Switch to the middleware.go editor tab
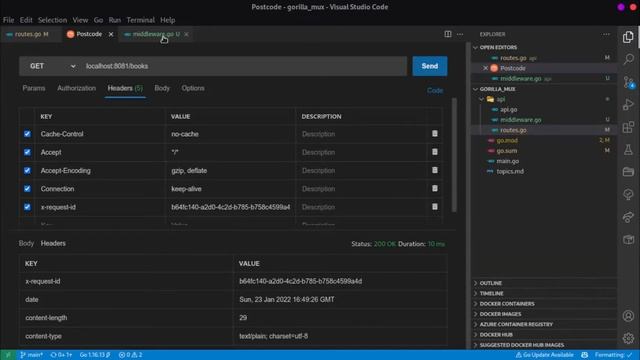 point(155,34)
